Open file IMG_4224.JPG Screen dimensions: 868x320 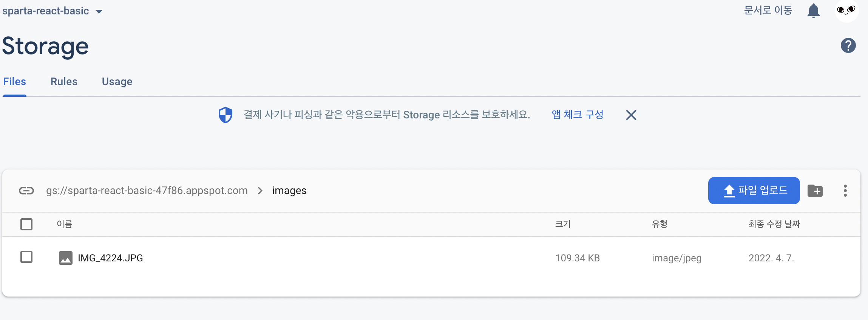(110, 258)
